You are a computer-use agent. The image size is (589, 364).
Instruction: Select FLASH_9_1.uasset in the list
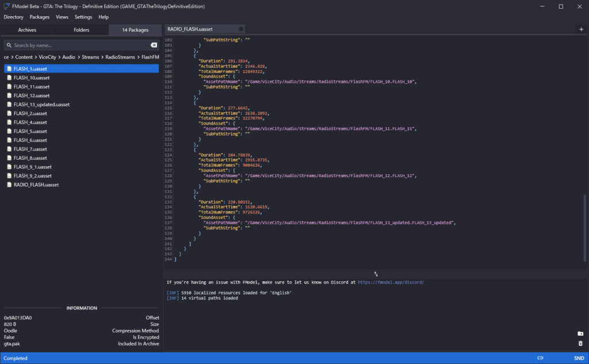[x=82, y=167]
